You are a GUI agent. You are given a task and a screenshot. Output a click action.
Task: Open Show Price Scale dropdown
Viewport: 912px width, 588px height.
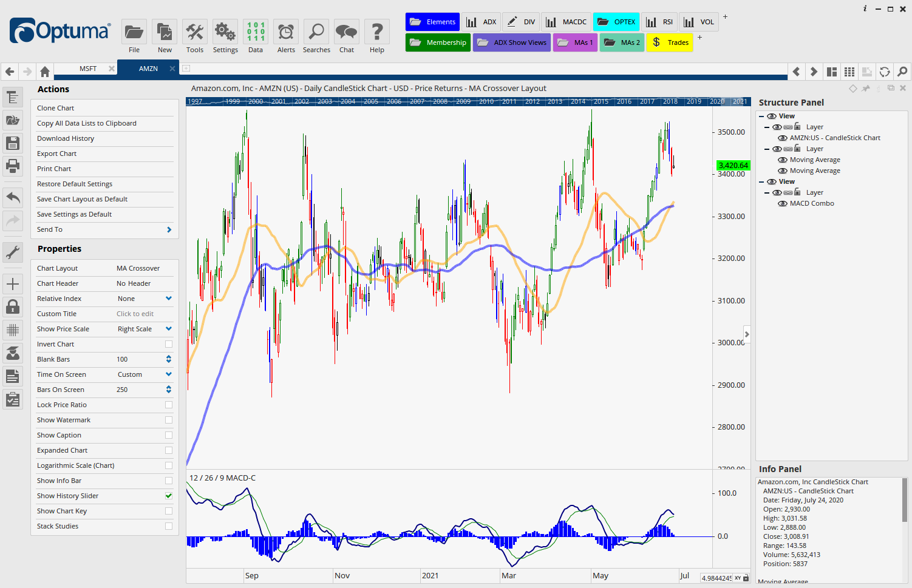(169, 329)
